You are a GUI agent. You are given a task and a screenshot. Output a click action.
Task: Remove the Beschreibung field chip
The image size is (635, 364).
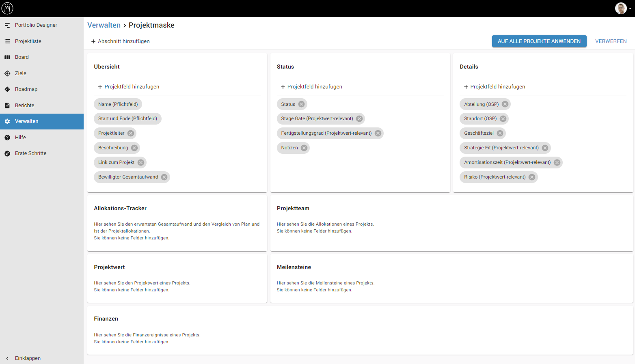tap(134, 148)
